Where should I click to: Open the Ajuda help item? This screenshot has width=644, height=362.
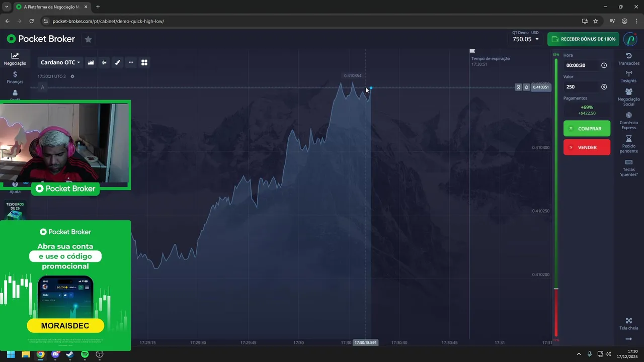click(15, 188)
